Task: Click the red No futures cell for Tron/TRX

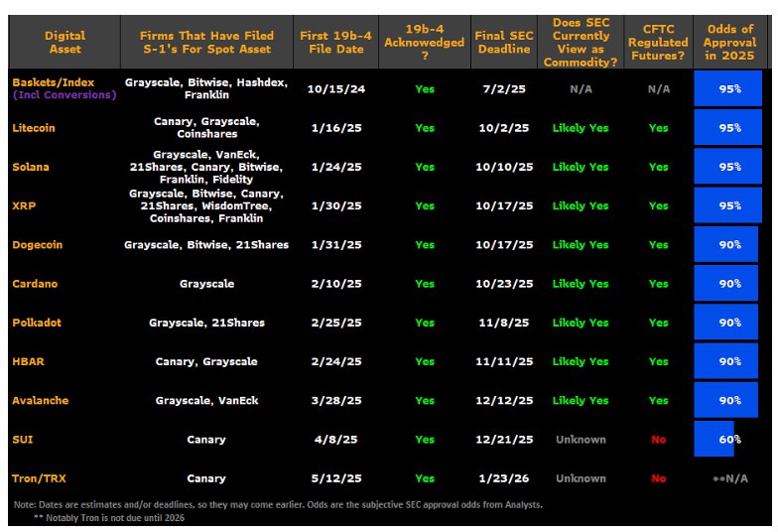Action: pos(659,478)
